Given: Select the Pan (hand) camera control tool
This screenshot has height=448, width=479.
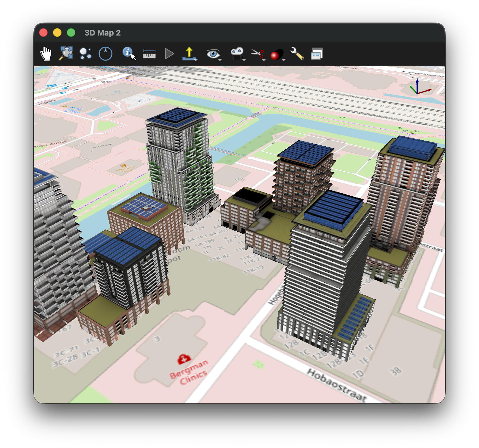Looking at the screenshot, I should 46,54.
